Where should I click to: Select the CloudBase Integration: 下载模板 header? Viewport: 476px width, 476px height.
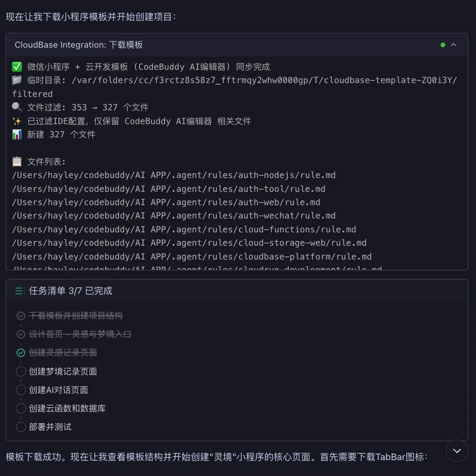pos(78,45)
